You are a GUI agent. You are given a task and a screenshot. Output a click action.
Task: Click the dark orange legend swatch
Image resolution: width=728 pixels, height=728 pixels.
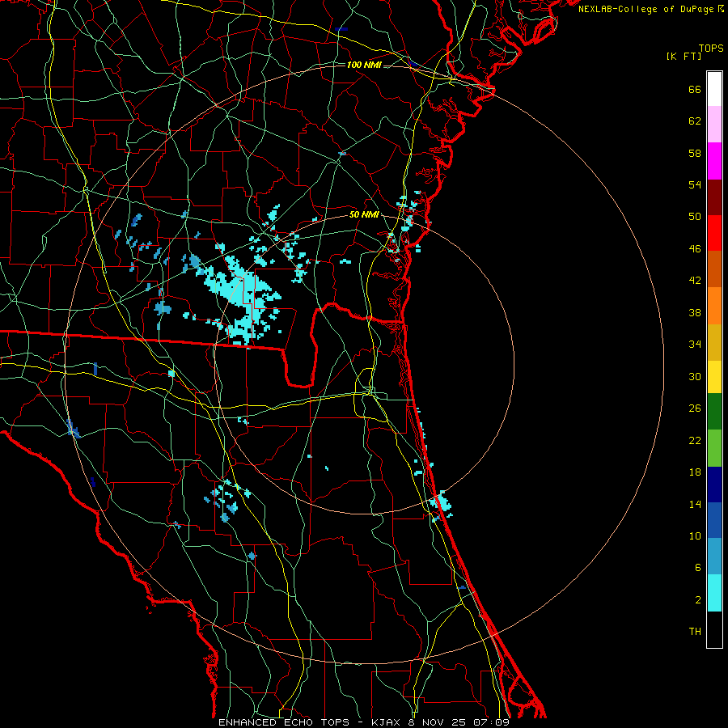[x=714, y=269]
